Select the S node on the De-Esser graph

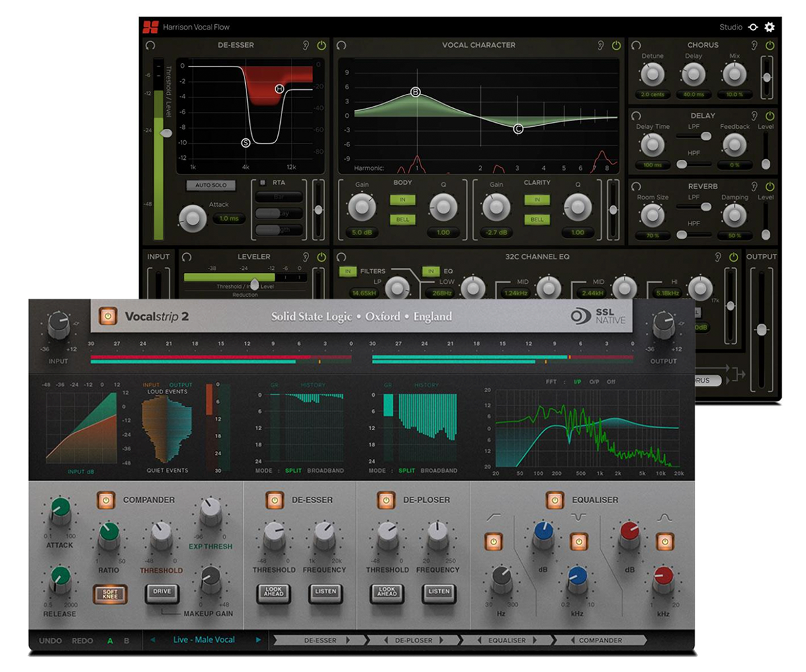click(x=245, y=142)
